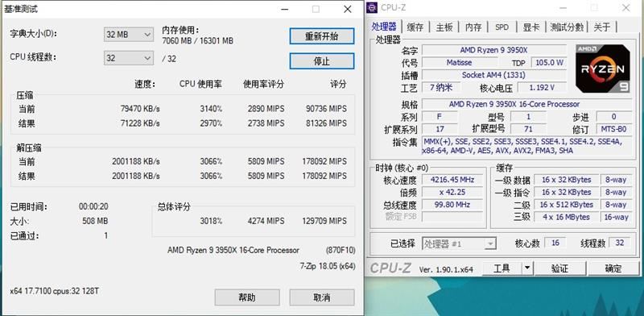
Task: Click the 确定 button in CPU-Z
Action: (613, 268)
